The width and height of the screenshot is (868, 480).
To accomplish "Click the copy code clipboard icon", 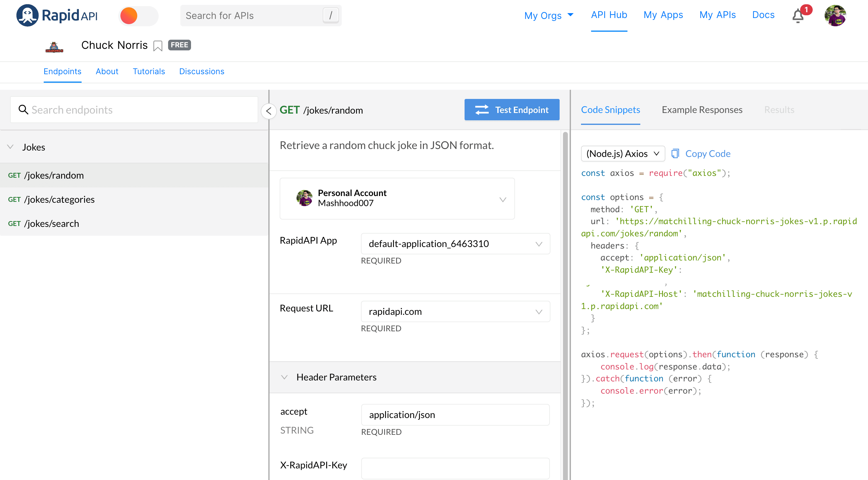I will point(675,154).
